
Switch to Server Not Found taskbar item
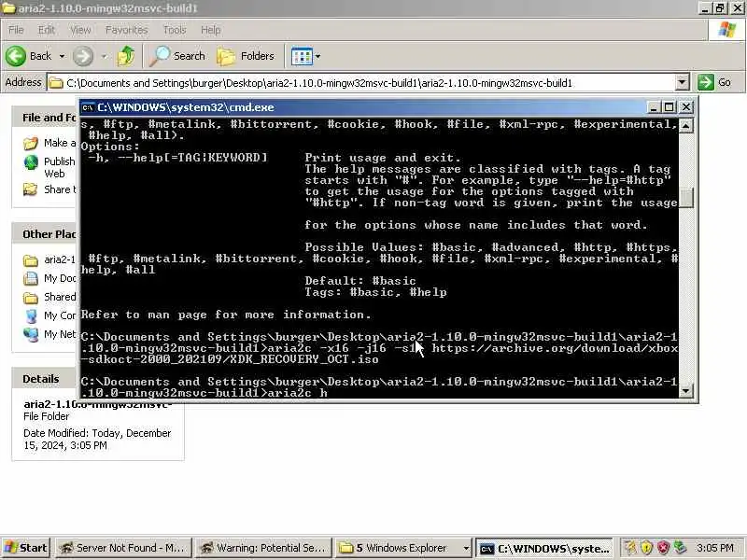coord(123,548)
